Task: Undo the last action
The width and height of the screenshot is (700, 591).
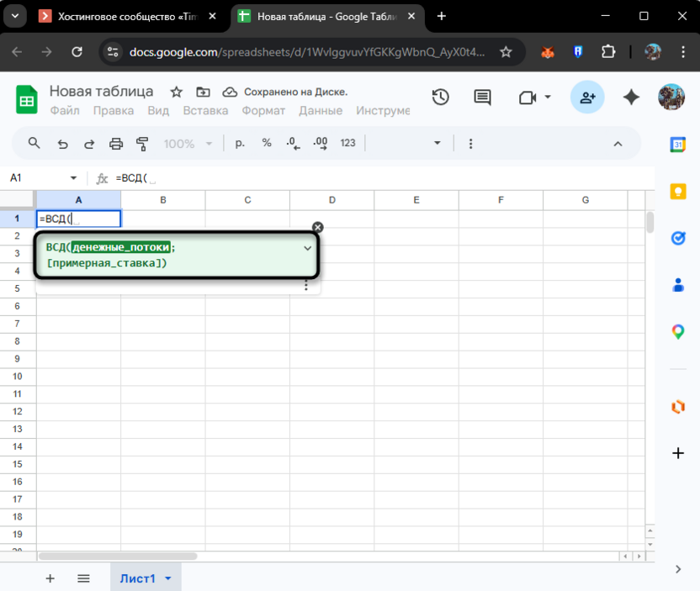Action: pyautogui.click(x=62, y=144)
